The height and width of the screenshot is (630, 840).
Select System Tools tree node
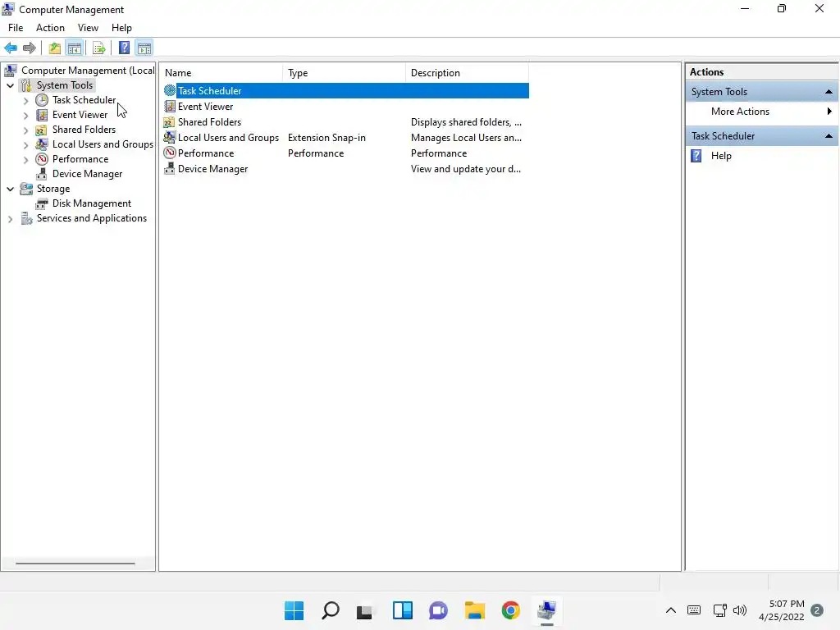[x=64, y=85]
